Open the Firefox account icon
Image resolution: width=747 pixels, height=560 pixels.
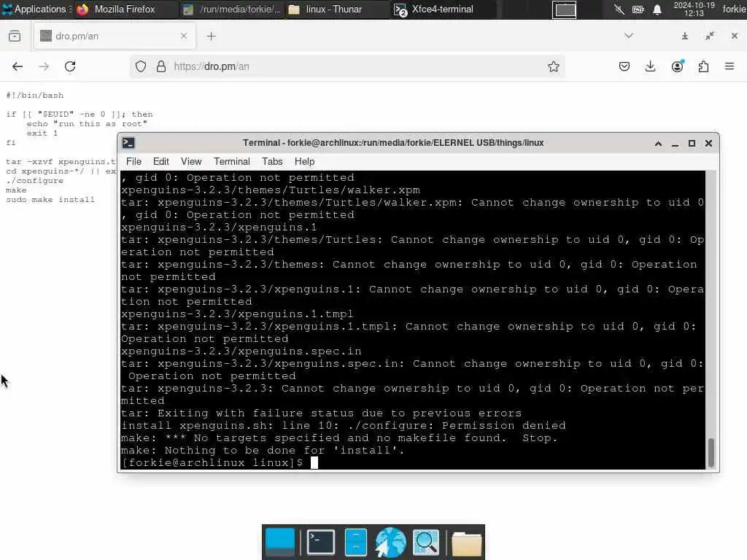[x=677, y=66]
